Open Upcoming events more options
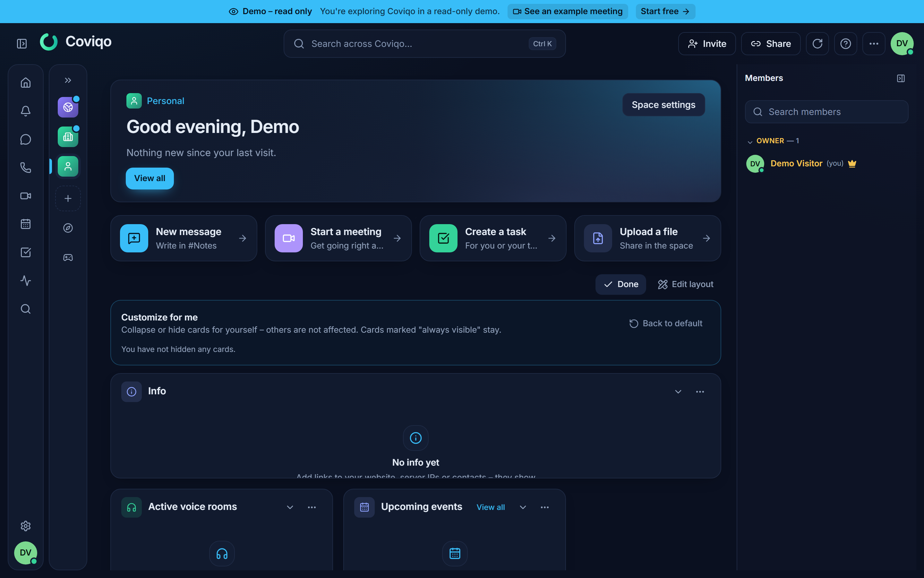The width and height of the screenshot is (924, 578). pyautogui.click(x=545, y=507)
